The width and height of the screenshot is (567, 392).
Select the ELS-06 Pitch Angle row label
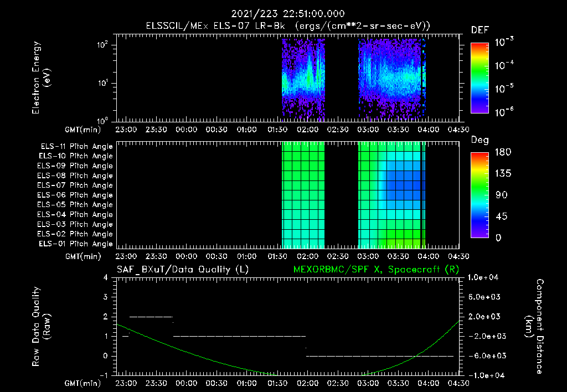pos(75,195)
